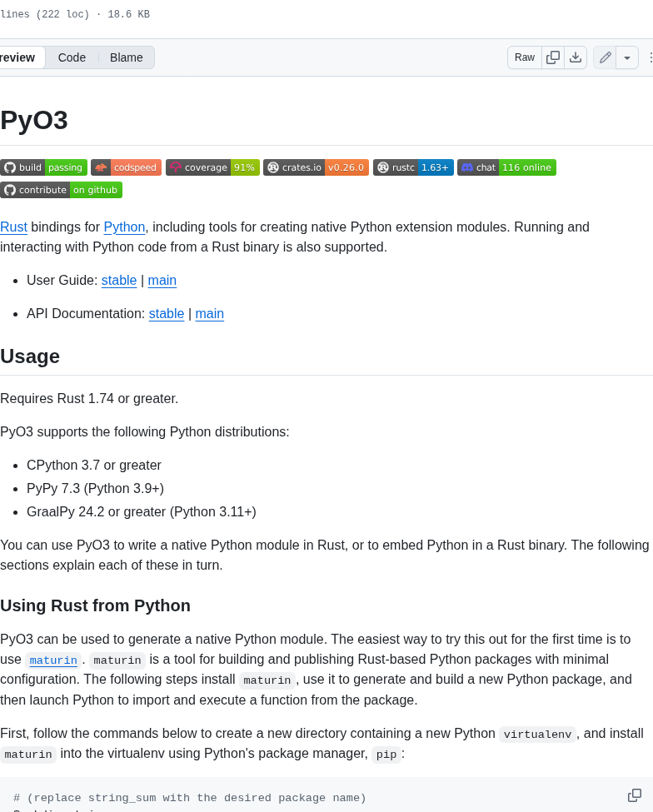The height and width of the screenshot is (812, 653).
Task: Click the Discord icon on the chat badge
Action: [x=469, y=167]
